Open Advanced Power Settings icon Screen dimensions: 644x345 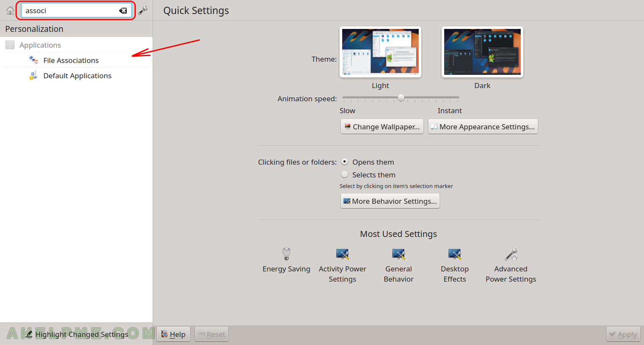tap(511, 254)
